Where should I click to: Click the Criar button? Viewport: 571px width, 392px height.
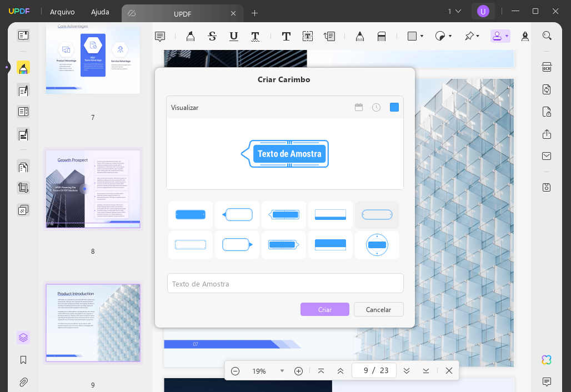pos(325,309)
